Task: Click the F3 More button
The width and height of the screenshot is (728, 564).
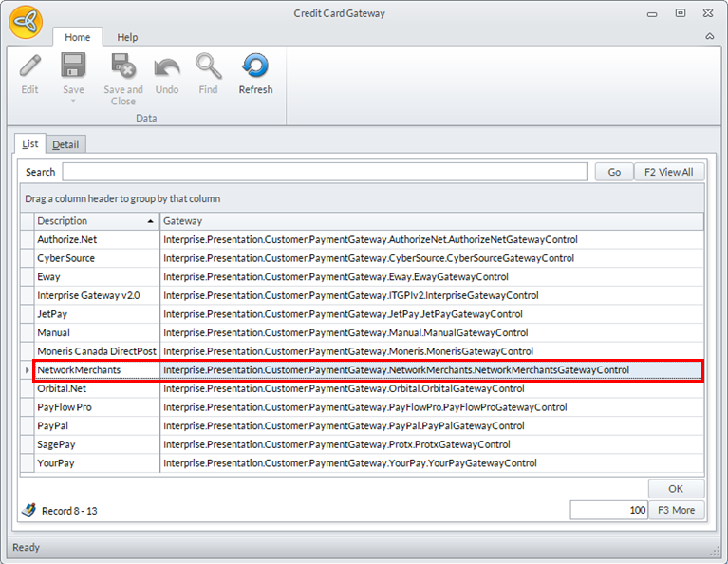Action: [x=677, y=510]
